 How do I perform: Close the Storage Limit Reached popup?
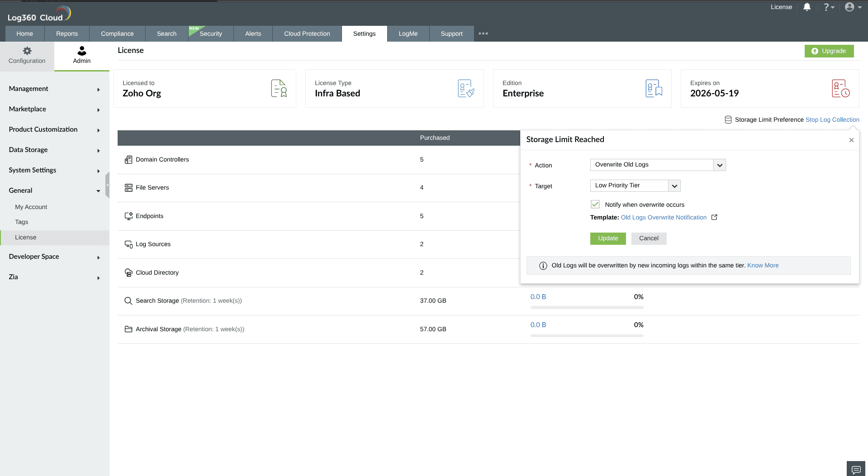coord(851,140)
